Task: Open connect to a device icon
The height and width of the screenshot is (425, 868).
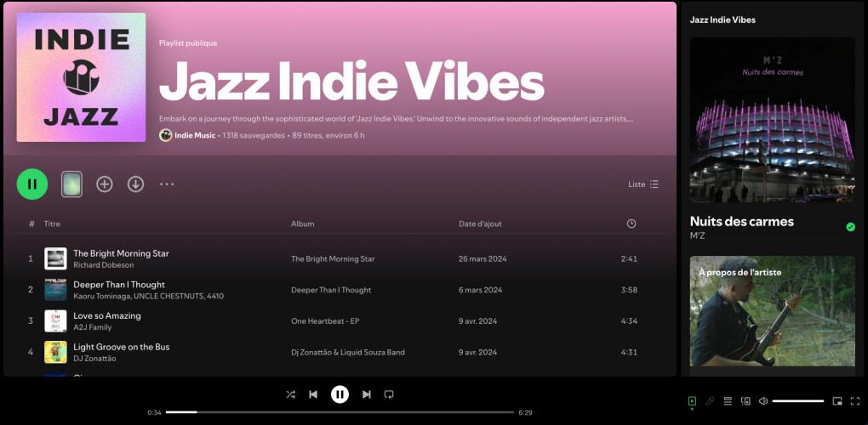Action: point(745,401)
